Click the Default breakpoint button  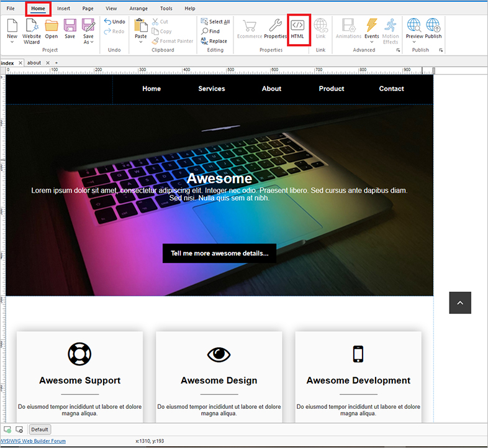tap(40, 429)
